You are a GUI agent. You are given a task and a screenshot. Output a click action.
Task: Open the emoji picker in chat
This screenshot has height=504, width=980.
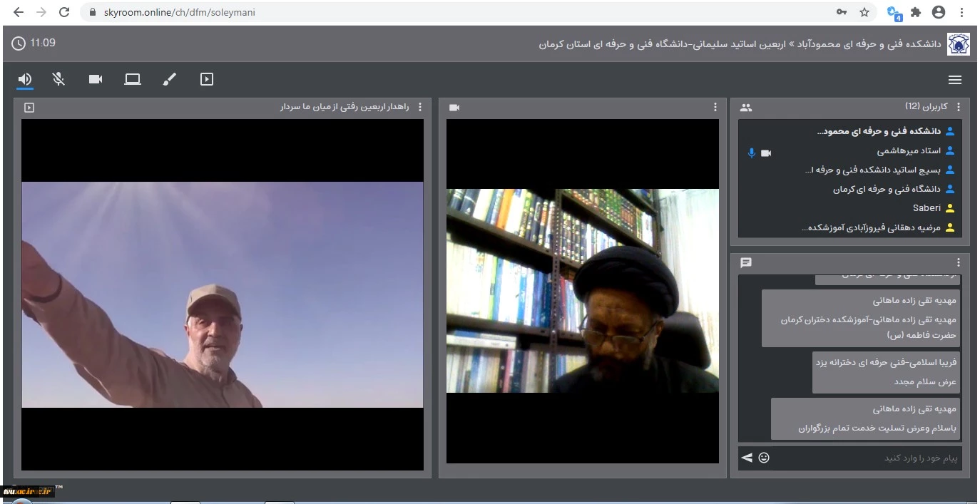764,457
